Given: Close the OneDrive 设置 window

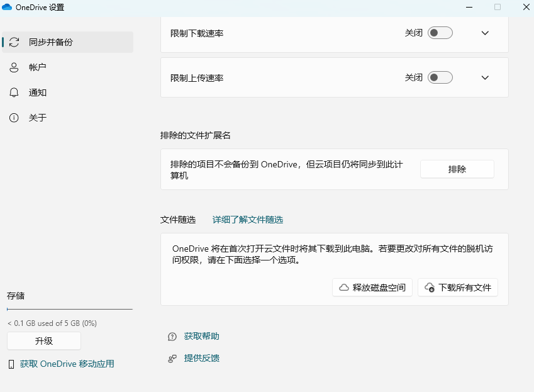Looking at the screenshot, I should (x=526, y=7).
